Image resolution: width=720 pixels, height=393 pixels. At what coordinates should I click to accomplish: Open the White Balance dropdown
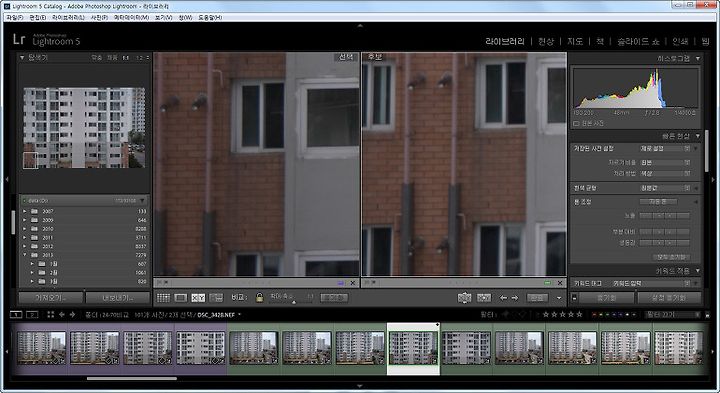[x=665, y=188]
